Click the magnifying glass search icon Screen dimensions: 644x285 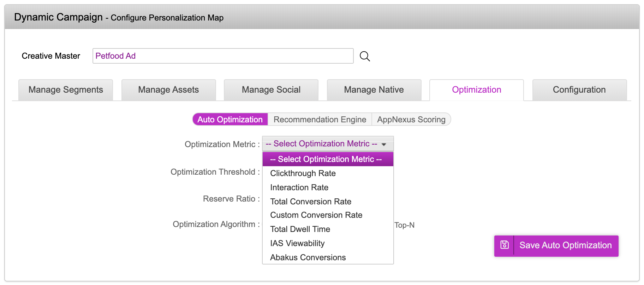(x=365, y=56)
